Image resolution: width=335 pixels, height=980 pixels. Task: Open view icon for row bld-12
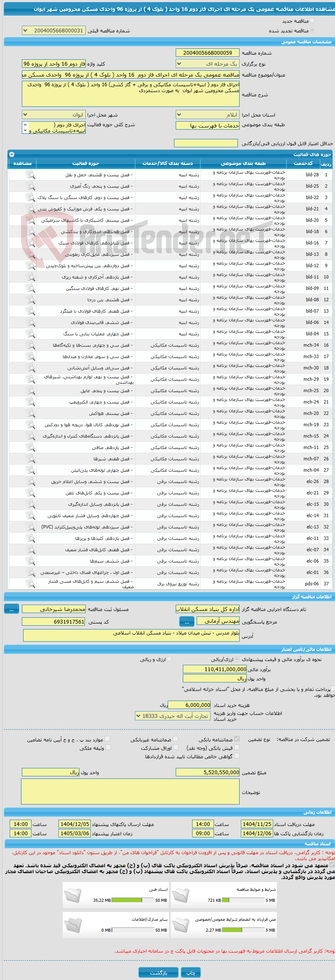(x=30, y=266)
